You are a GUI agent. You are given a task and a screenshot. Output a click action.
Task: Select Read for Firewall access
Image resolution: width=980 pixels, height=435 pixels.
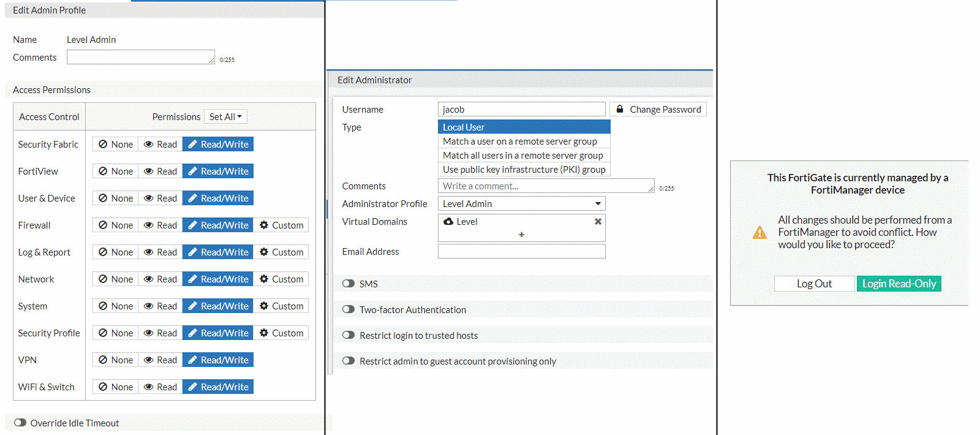[160, 225]
